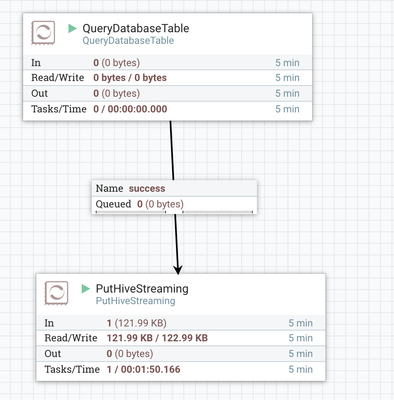Click the green running indicator on QueryDatabaseTable

(72, 28)
